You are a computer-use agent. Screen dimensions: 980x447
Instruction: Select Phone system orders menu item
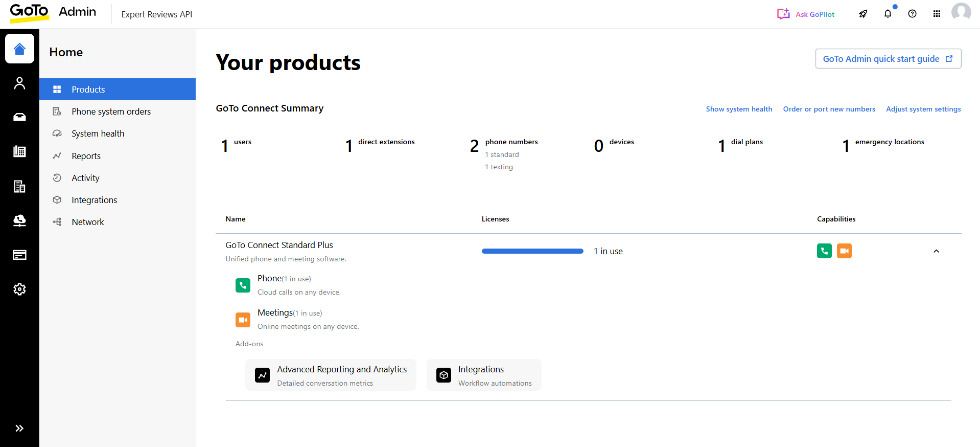[118, 111]
